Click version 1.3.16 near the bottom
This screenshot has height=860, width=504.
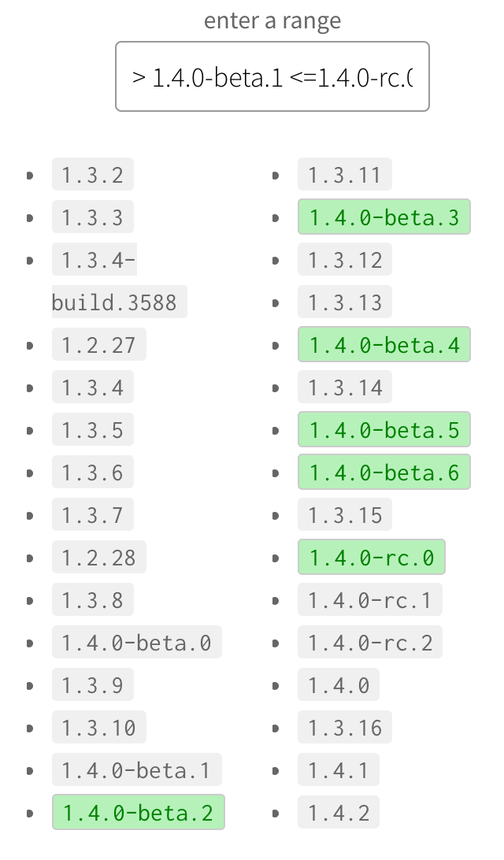pos(344,727)
